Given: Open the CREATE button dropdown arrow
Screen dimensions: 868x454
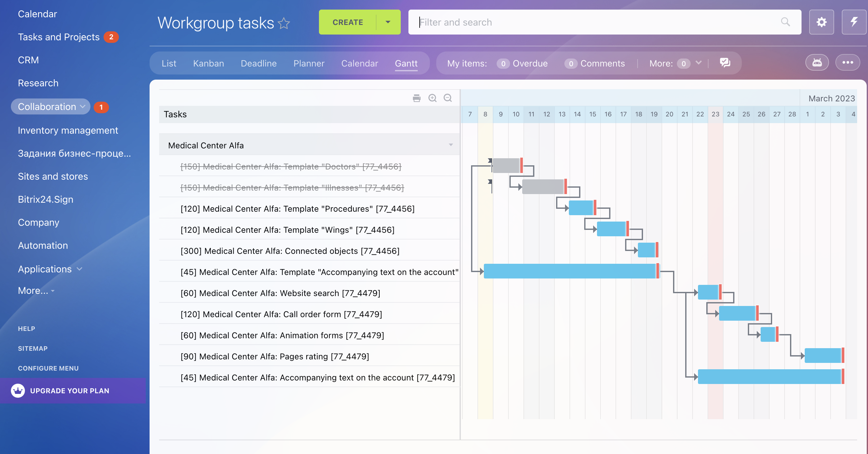Looking at the screenshot, I should (388, 22).
